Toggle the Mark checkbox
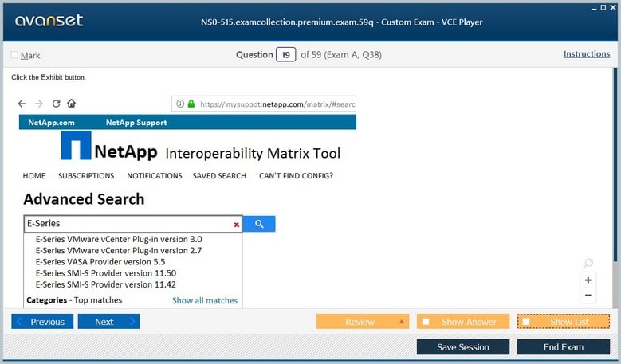The image size is (621, 364). click(x=14, y=55)
